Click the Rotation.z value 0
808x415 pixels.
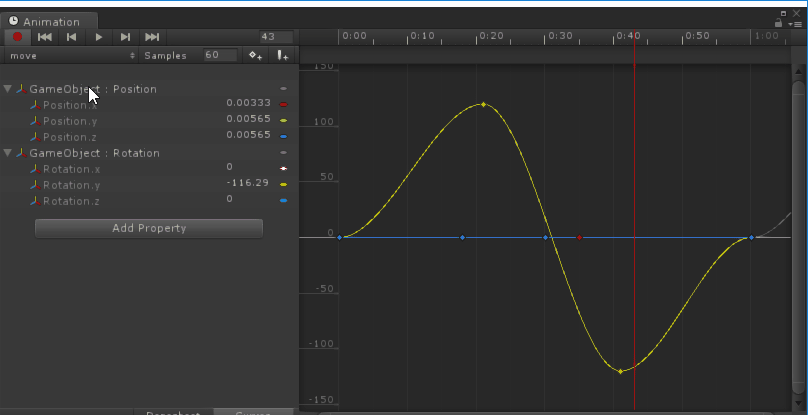coord(229,198)
